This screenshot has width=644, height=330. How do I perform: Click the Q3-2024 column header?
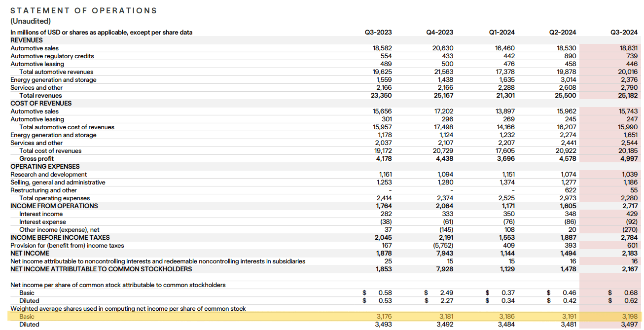(624, 33)
